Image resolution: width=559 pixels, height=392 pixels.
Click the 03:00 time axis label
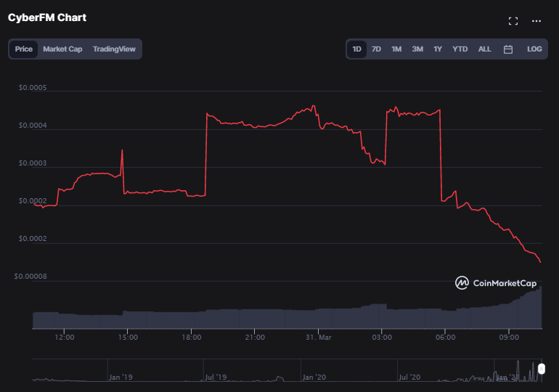[382, 337]
